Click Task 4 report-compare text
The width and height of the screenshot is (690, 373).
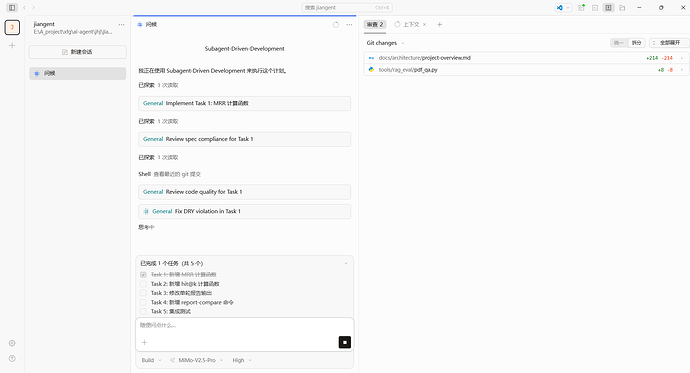192,302
